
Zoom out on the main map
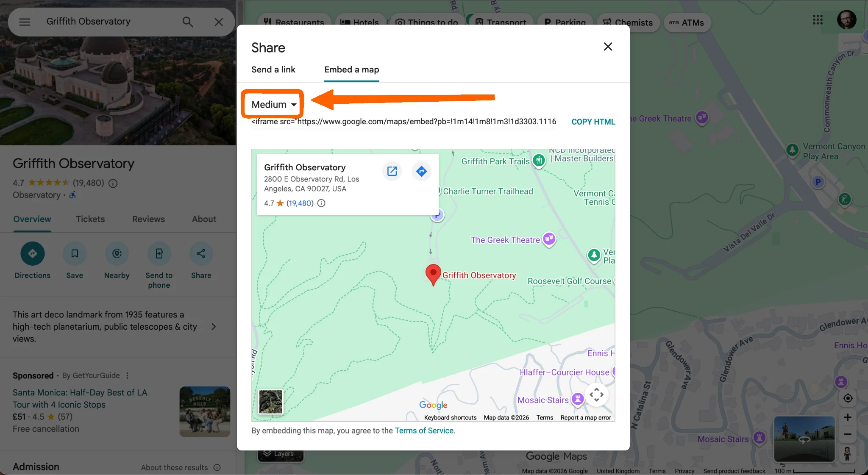[848, 434]
